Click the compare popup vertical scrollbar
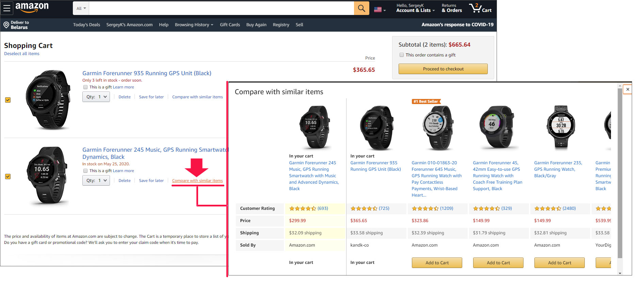 coord(619,170)
